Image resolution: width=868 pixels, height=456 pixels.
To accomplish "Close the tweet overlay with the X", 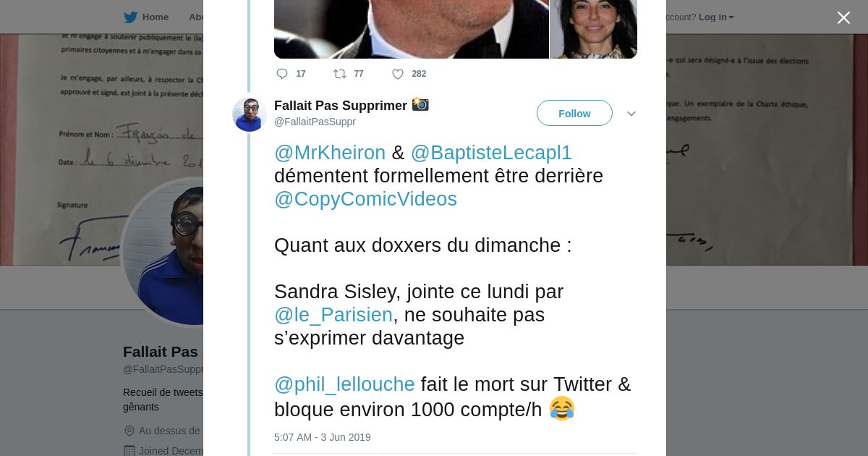I will coord(843,18).
